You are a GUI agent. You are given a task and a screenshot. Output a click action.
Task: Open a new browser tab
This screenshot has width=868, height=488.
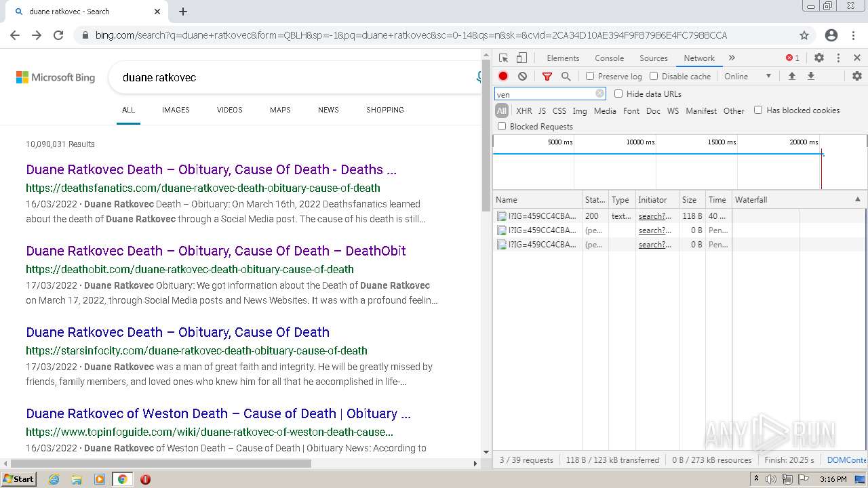click(183, 12)
